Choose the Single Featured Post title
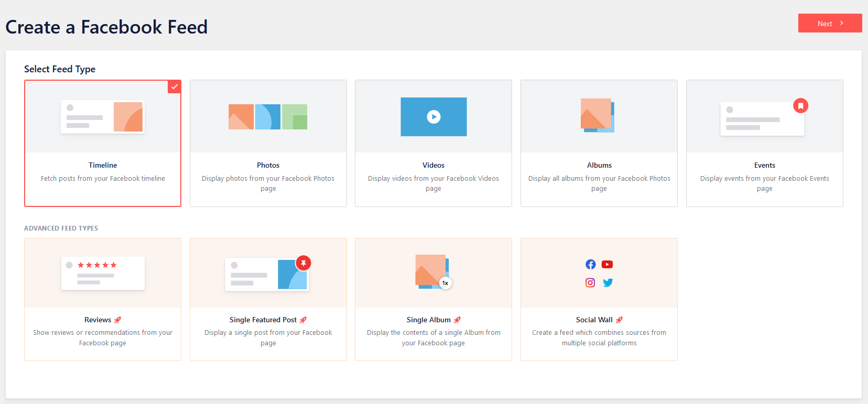The width and height of the screenshot is (868, 404). point(263,320)
